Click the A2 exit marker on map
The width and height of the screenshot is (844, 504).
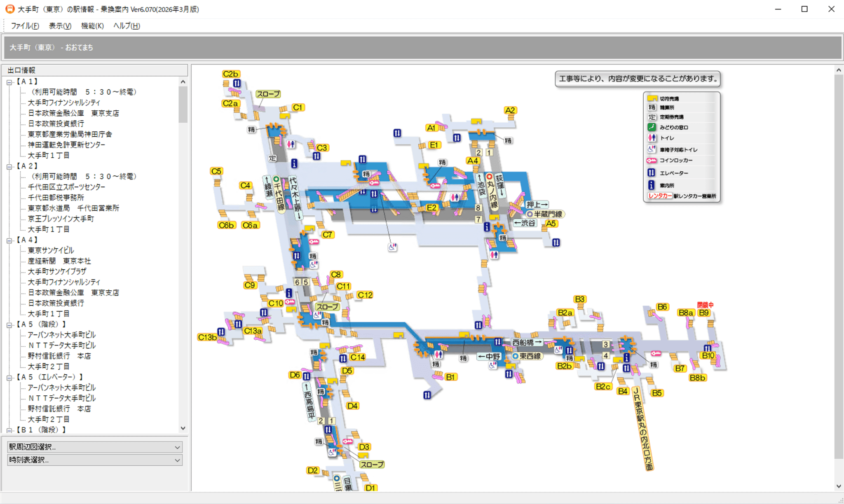click(510, 110)
